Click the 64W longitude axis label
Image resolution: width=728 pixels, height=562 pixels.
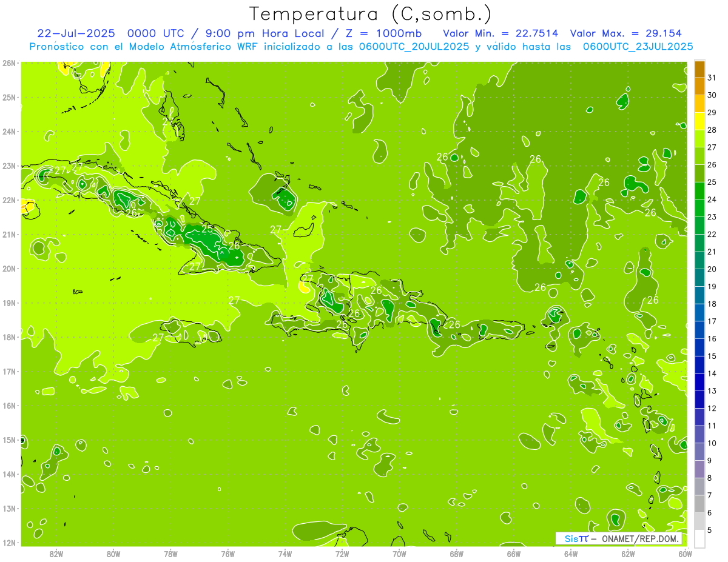(571, 553)
